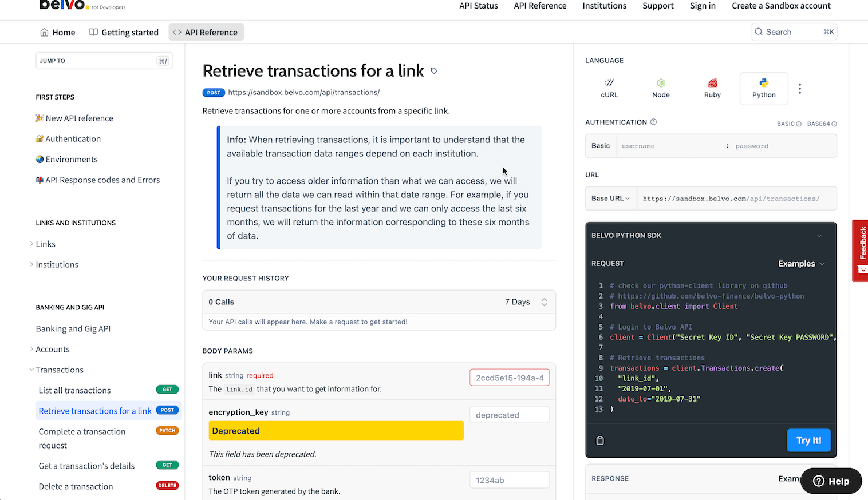Image resolution: width=868 pixels, height=500 pixels.
Task: Select cURL language icon
Action: click(x=609, y=83)
